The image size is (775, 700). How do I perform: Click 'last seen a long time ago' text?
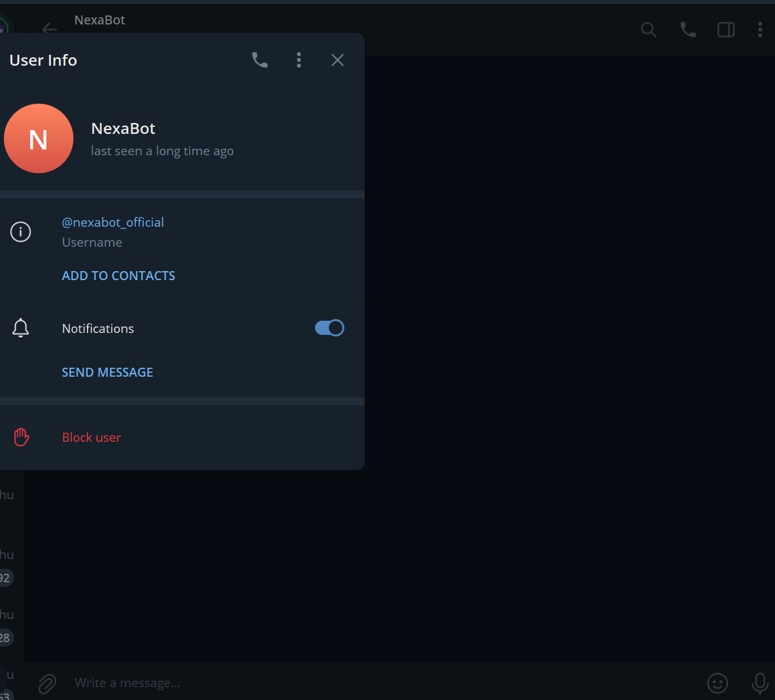pyautogui.click(x=162, y=151)
